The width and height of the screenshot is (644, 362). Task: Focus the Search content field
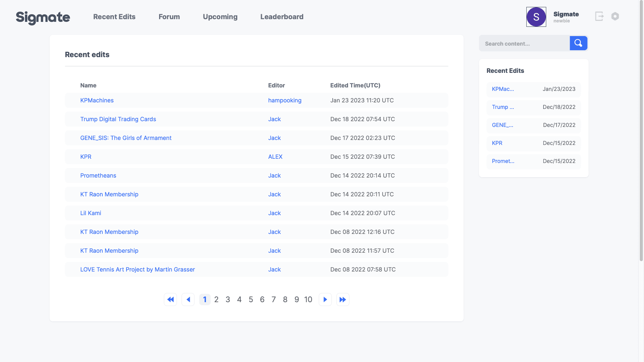point(524,44)
